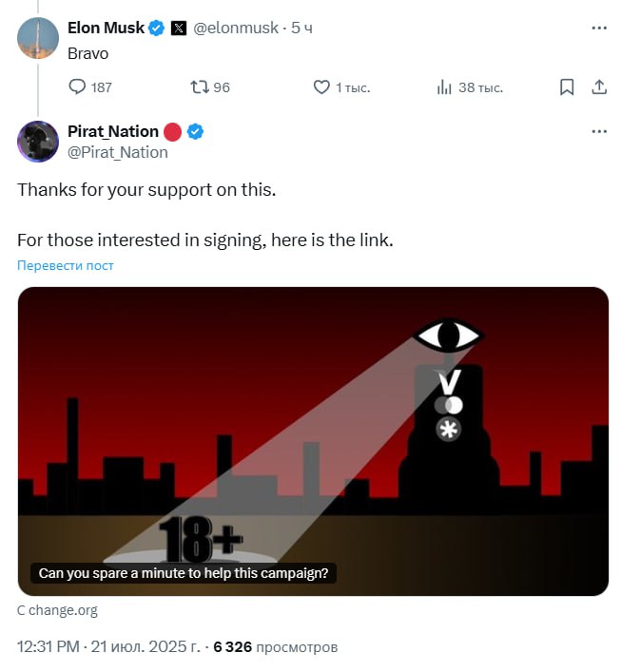621x672 pixels.
Task: Open Pirat_Nation's profile avatar
Action: [38, 142]
